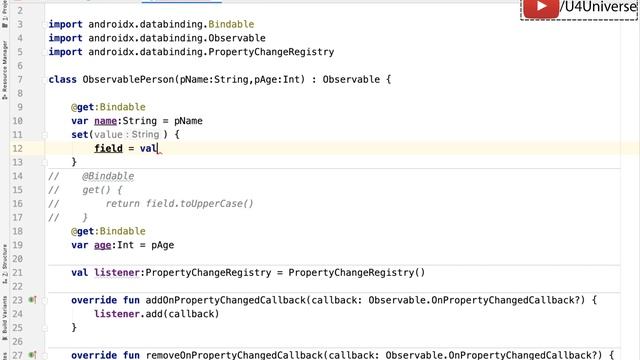The height and width of the screenshot is (360, 640).
Task: Click the 'set' keyword on line 11
Action: coord(80,135)
